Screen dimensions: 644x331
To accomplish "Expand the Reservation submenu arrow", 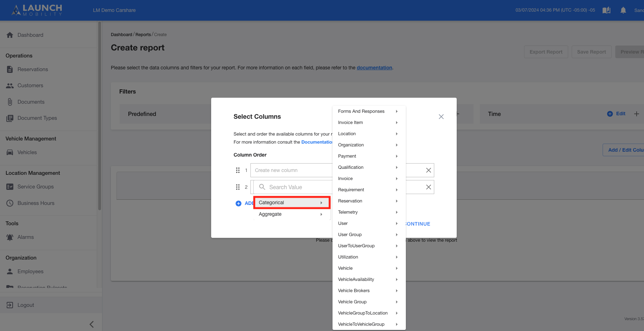I will coord(397,201).
